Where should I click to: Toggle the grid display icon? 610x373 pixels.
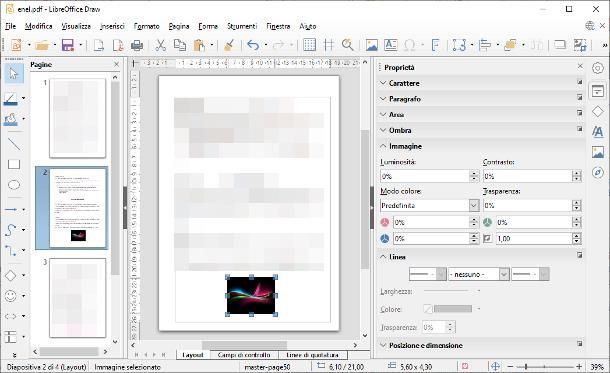coord(309,45)
